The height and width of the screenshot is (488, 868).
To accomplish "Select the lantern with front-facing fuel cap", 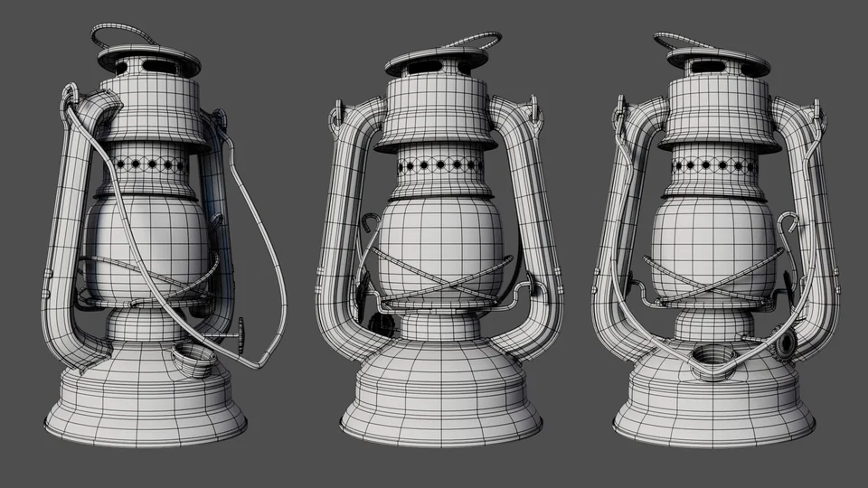I will 716,240.
